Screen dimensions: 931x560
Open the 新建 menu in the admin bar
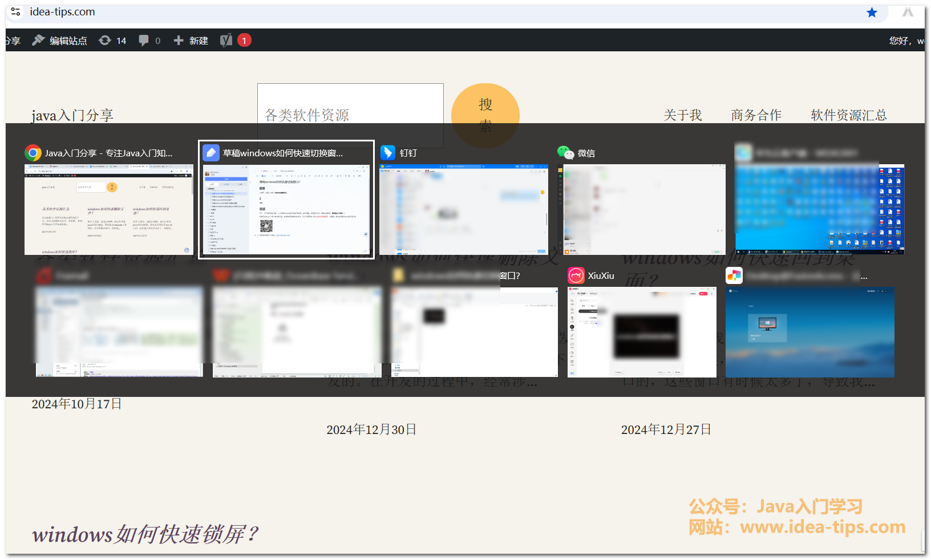[x=191, y=40]
